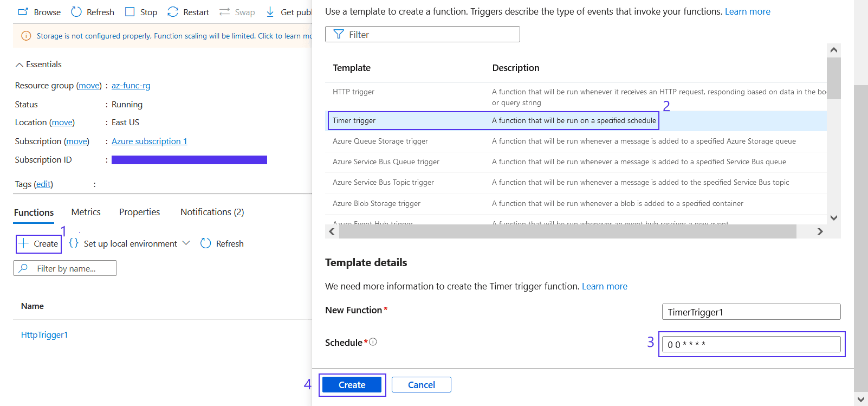The width and height of the screenshot is (868, 406).
Task: Click Learn more link about triggers
Action: [x=747, y=11]
